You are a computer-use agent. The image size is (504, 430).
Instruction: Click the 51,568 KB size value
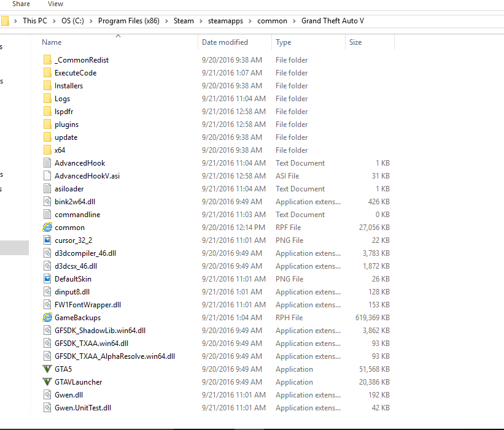coord(374,369)
